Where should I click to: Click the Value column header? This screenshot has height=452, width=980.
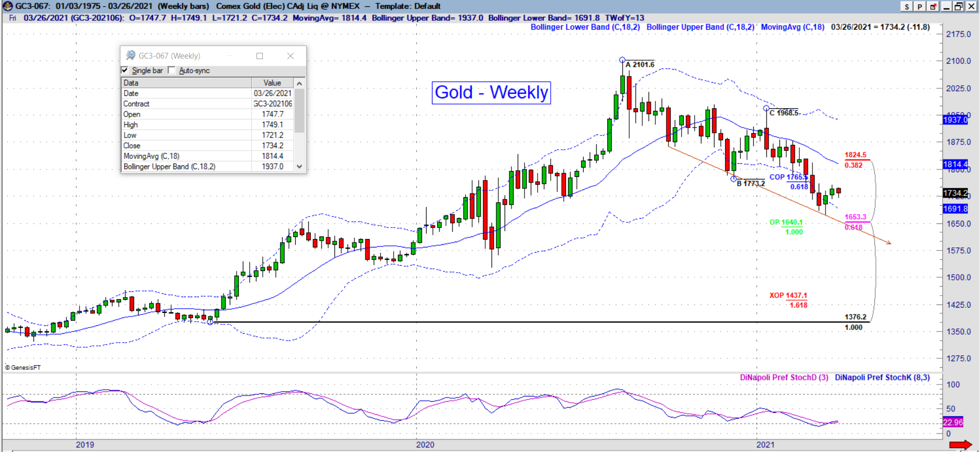point(272,83)
